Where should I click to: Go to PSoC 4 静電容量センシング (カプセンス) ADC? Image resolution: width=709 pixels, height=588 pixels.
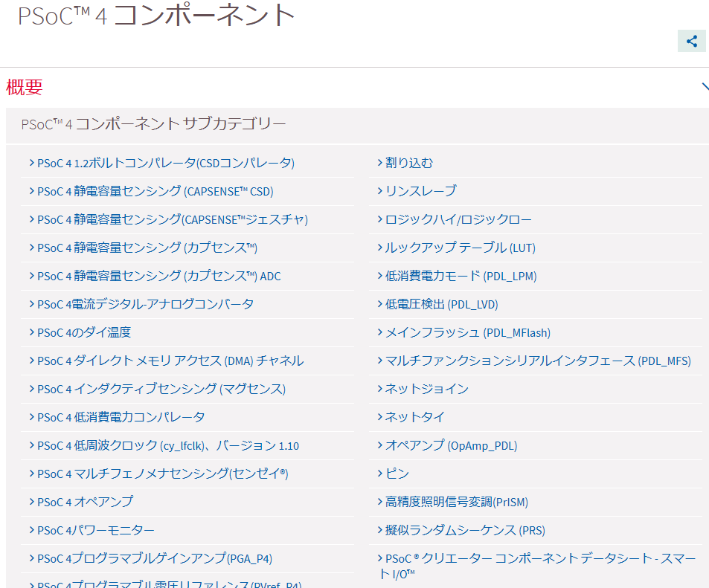(158, 276)
